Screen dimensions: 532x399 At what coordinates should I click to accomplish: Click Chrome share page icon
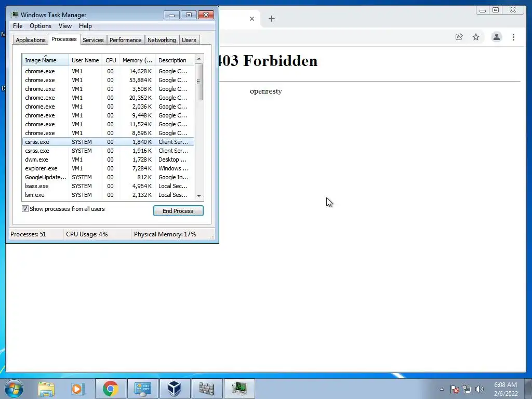coord(459,37)
